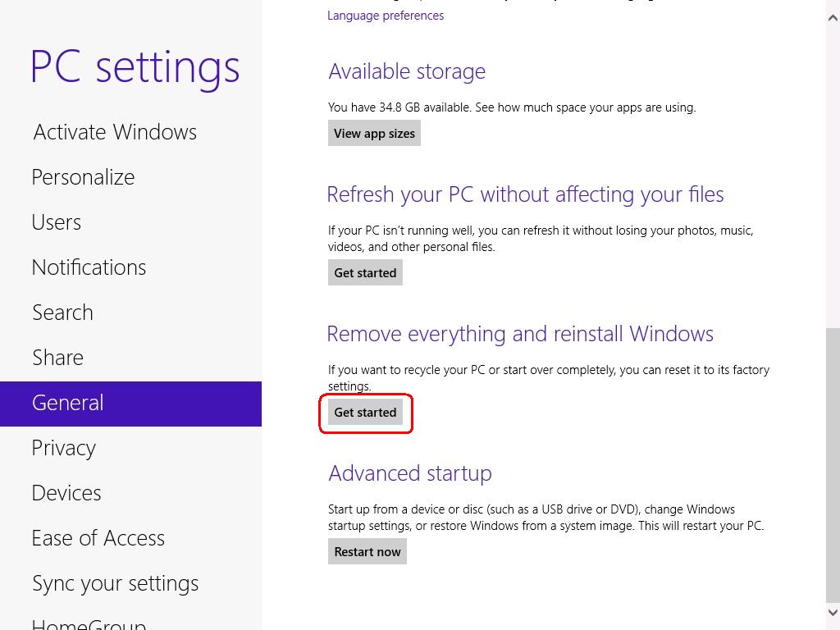840x630 pixels.
Task: Click the highlighted Get started reset button
Action: point(365,412)
